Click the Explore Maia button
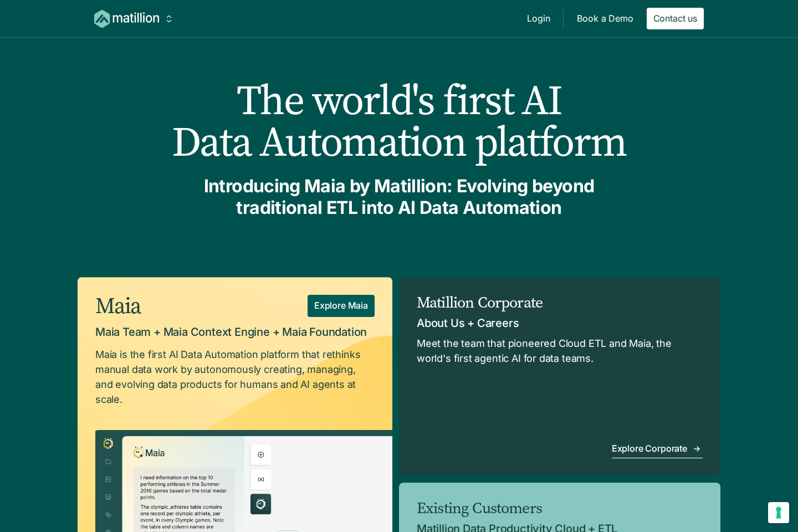 click(341, 306)
